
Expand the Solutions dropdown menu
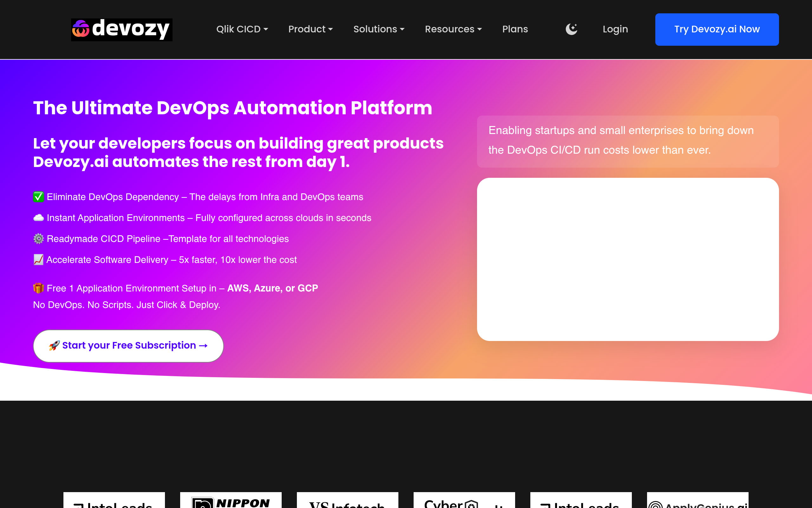pos(379,29)
